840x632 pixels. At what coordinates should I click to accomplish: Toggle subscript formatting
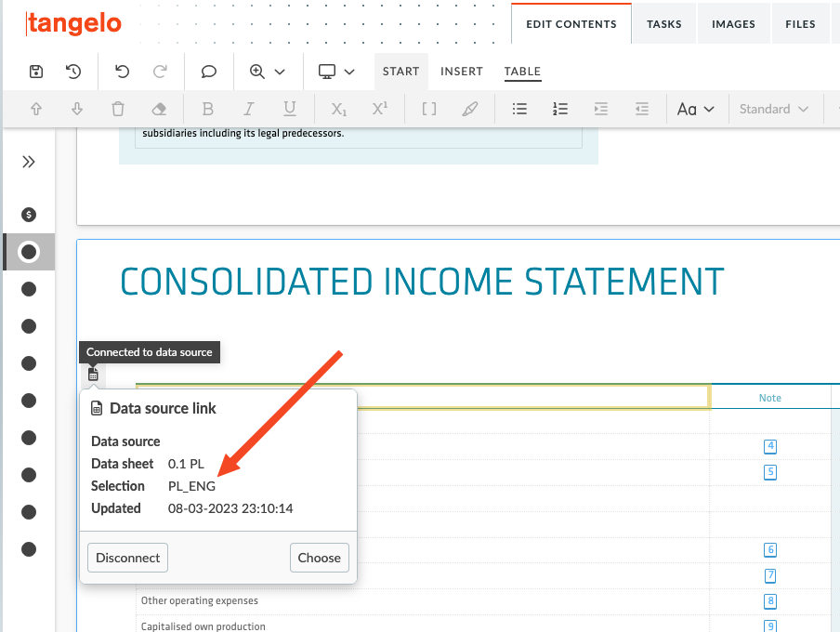coord(338,109)
